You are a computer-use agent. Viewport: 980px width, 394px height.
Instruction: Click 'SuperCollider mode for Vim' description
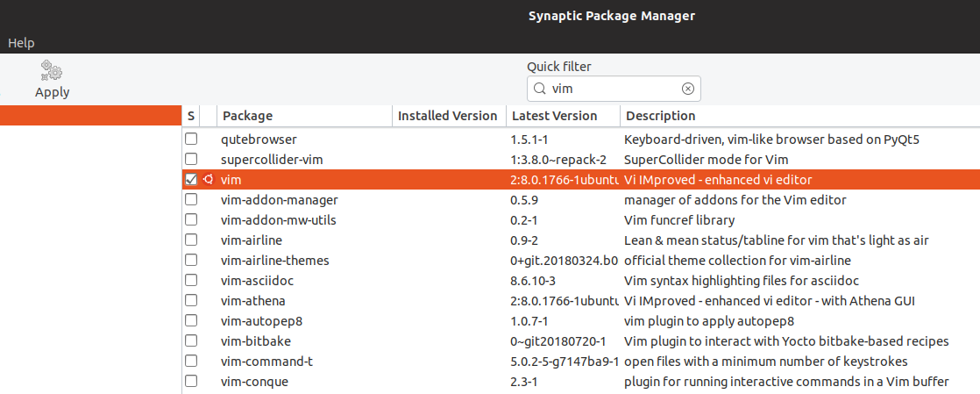[x=707, y=160]
